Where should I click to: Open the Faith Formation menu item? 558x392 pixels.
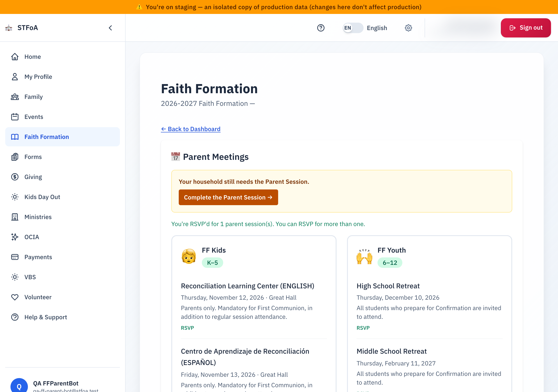[x=63, y=137]
